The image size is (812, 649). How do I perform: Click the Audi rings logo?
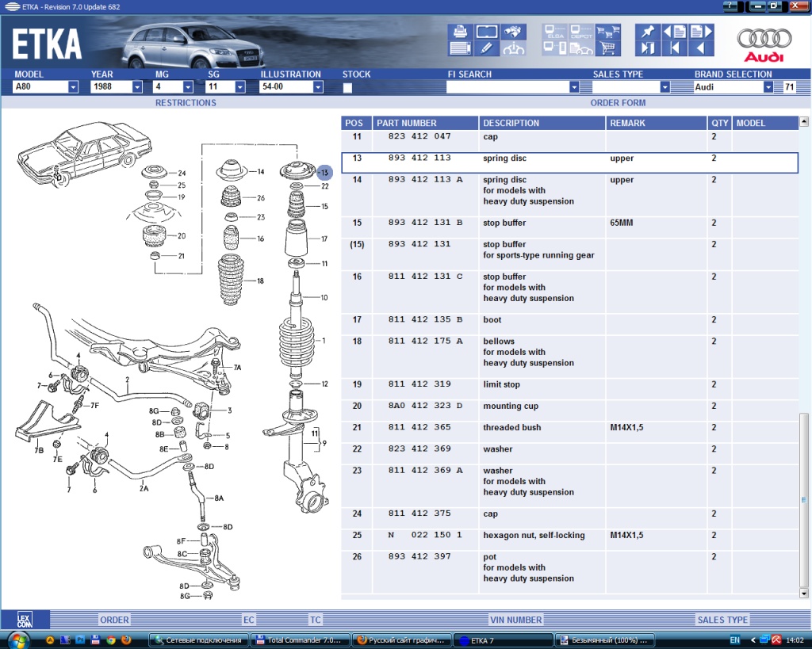(x=764, y=38)
